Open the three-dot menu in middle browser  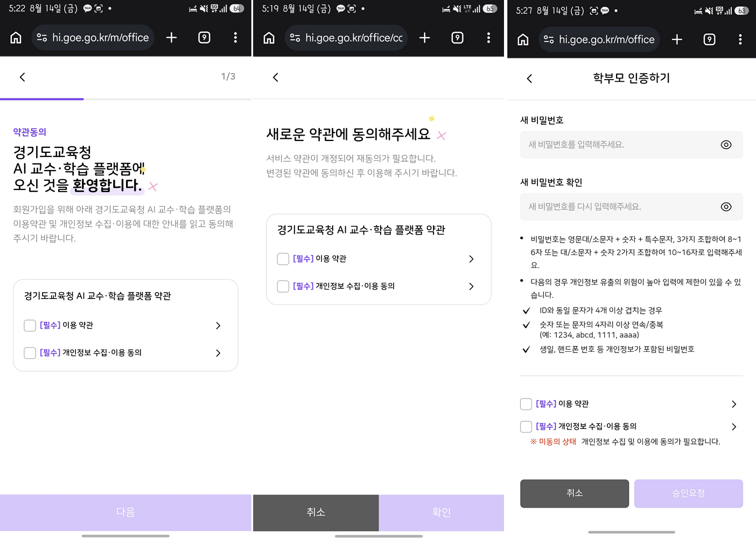point(488,38)
